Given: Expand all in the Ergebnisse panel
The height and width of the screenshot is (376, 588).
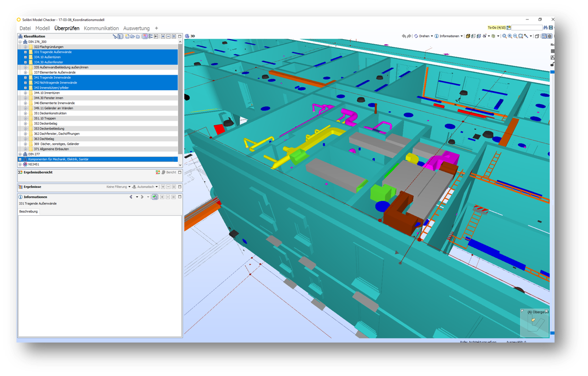Looking at the screenshot, I should [163, 187].
